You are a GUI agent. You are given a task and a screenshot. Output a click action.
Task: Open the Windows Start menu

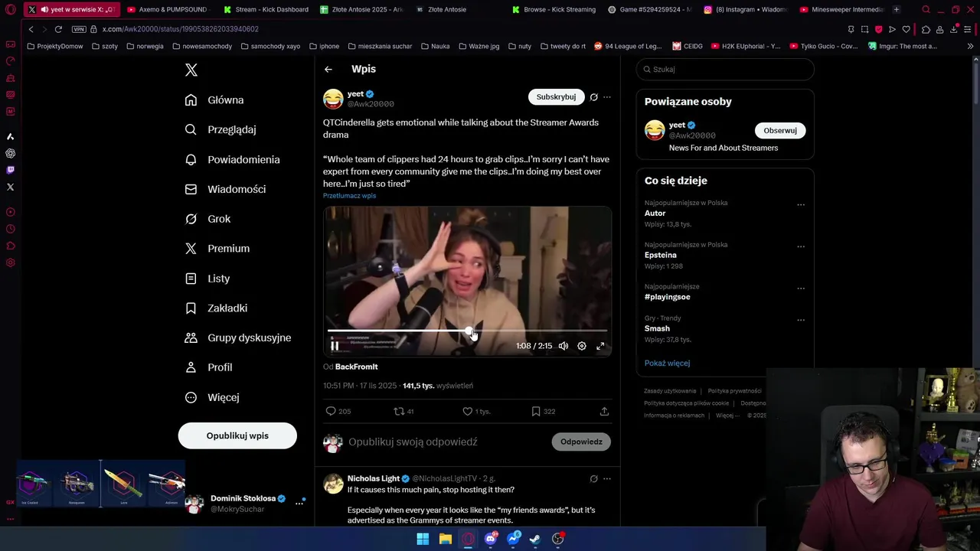pos(423,539)
